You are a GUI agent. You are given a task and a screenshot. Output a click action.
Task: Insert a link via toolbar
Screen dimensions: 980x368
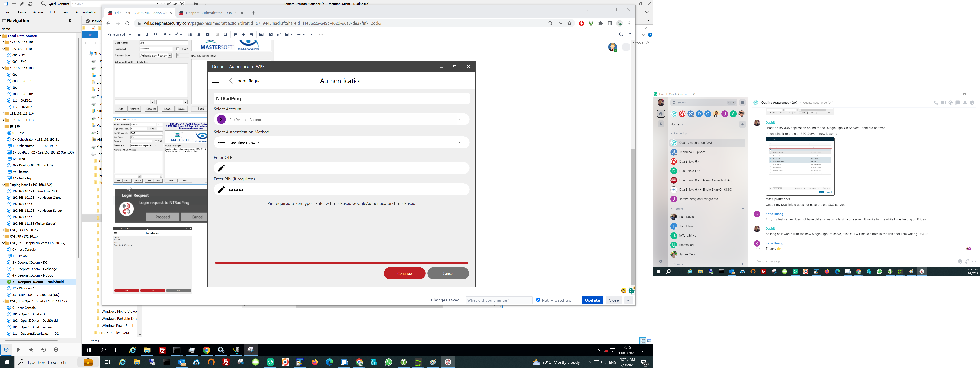(x=279, y=34)
